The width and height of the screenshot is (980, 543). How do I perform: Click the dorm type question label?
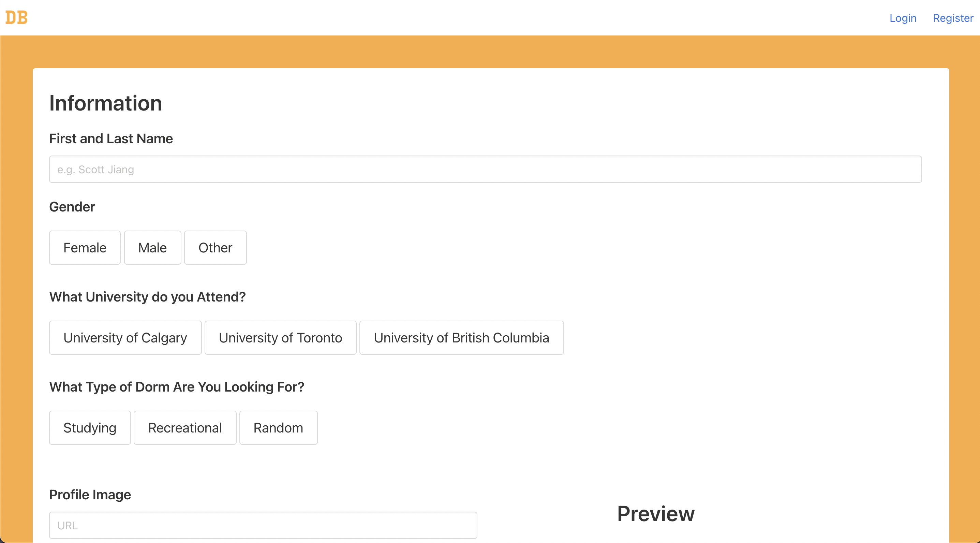pos(177,386)
